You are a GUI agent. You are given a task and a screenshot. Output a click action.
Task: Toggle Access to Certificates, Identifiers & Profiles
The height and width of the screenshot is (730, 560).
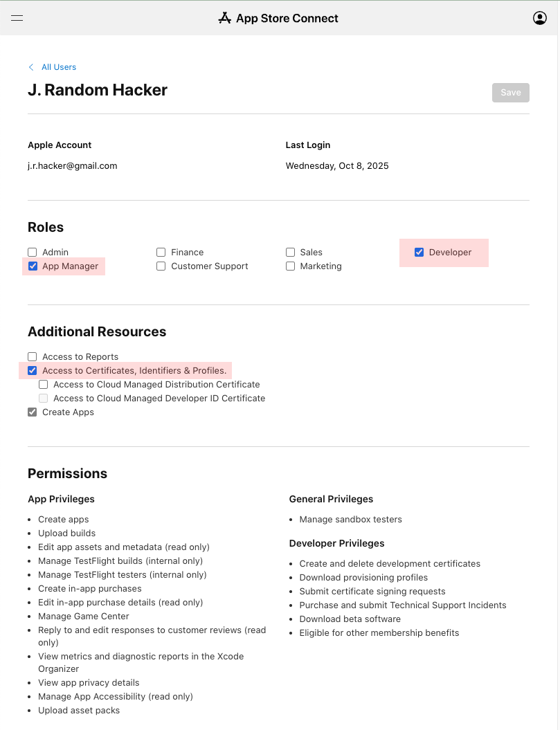(x=33, y=371)
